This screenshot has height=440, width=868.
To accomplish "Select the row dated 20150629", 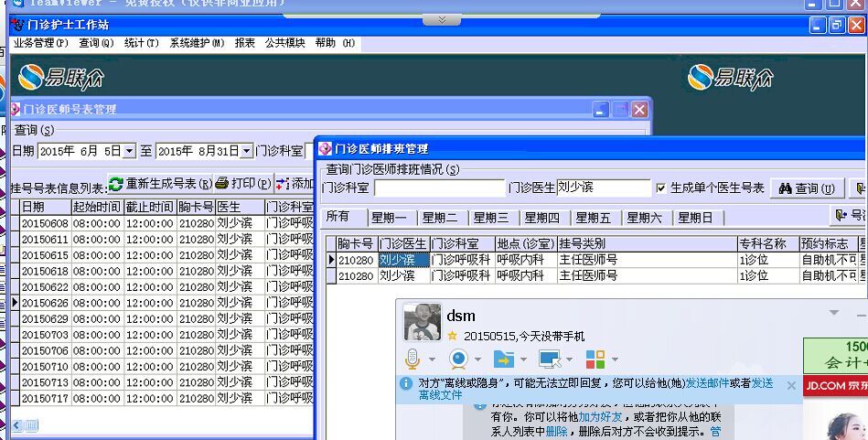I will (x=162, y=318).
